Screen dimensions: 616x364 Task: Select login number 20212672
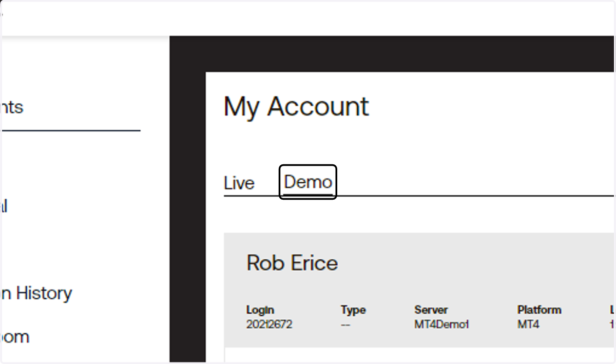click(x=269, y=324)
